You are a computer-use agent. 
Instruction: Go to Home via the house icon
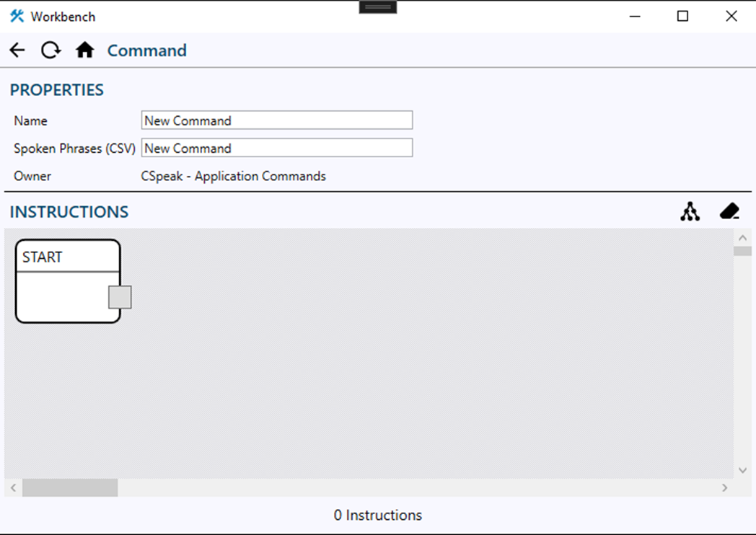(85, 50)
